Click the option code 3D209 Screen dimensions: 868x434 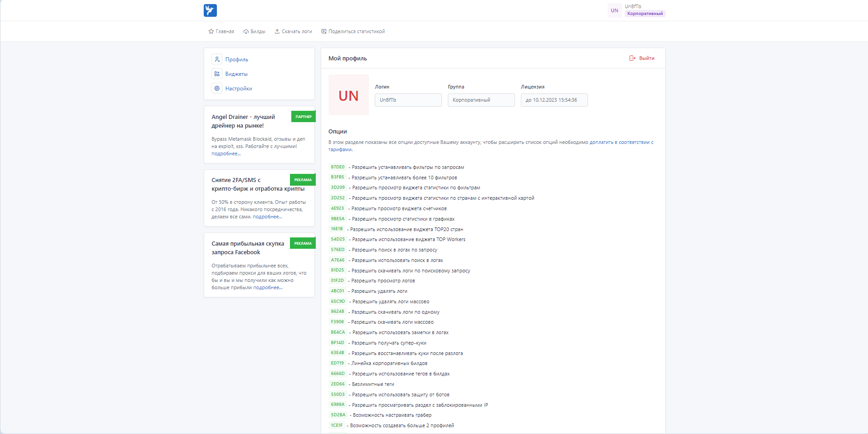[338, 187]
